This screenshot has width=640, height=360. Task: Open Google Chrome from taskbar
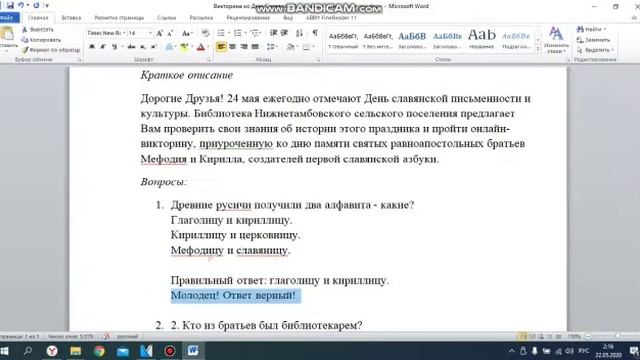point(99,351)
